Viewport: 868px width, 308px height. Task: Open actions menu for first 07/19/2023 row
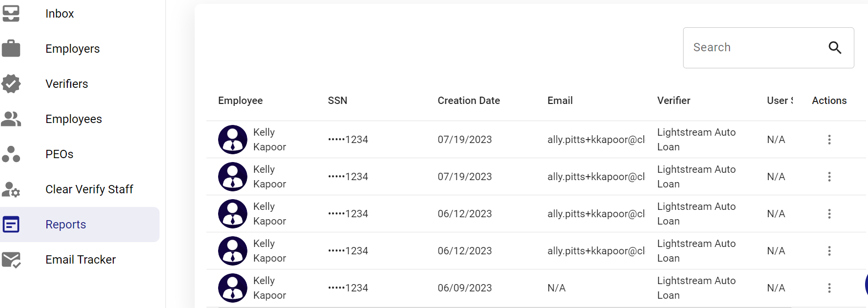click(829, 140)
